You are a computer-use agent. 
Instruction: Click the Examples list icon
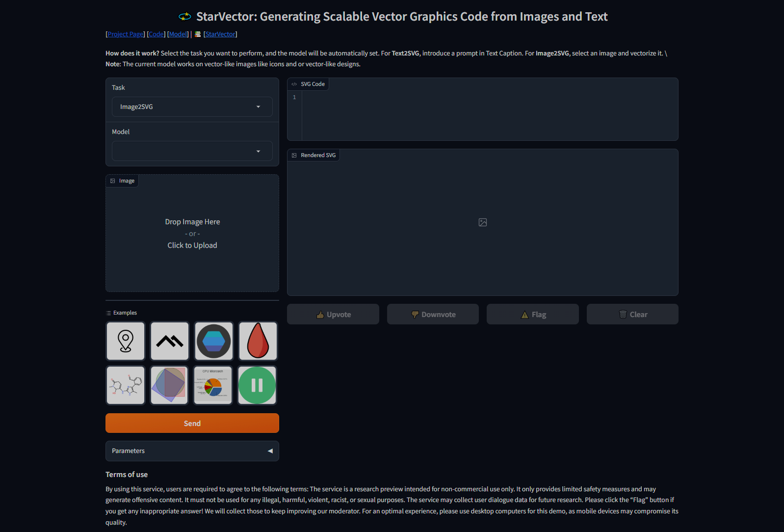click(109, 313)
